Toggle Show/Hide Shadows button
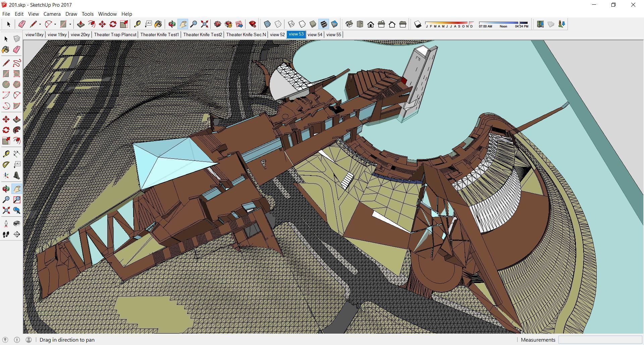The width and height of the screenshot is (644, 345). coord(418,24)
